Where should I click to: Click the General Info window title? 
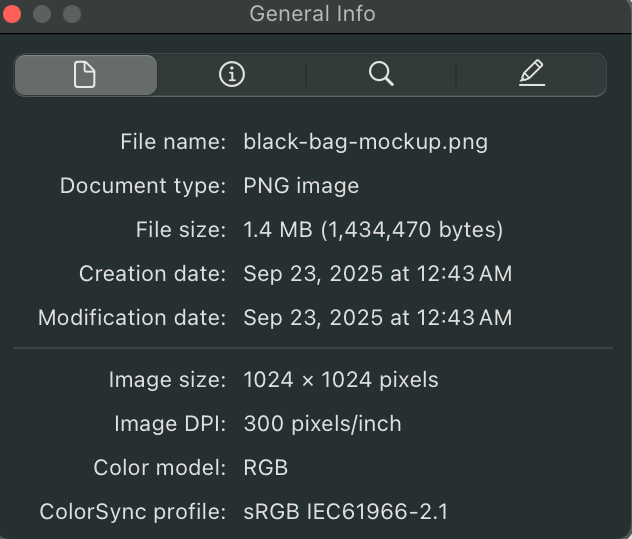[312, 14]
